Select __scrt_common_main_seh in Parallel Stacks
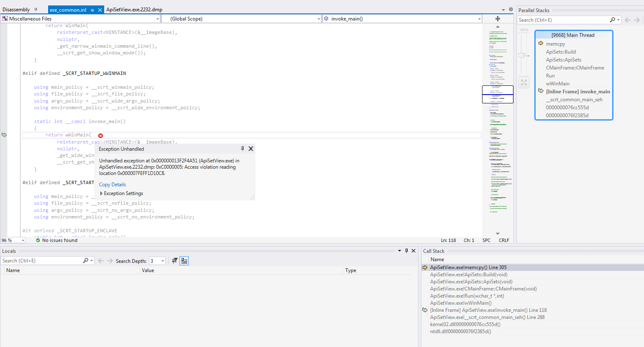Viewport: 644px width, 347px height. click(574, 100)
